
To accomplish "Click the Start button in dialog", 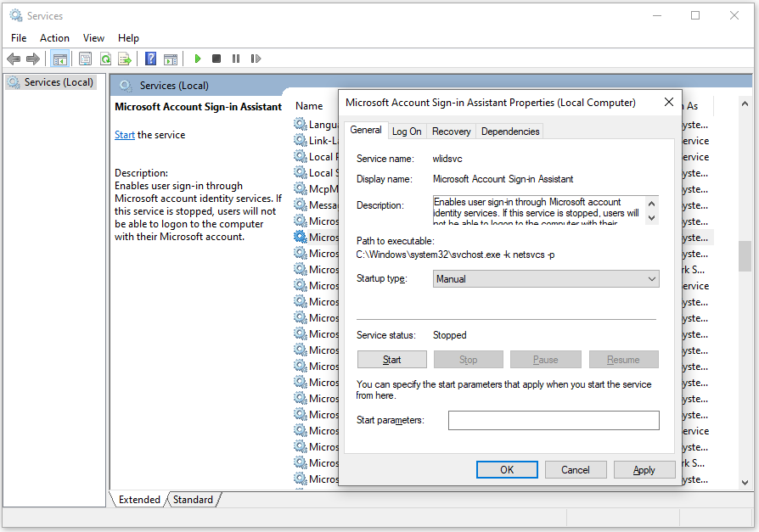I will pyautogui.click(x=392, y=360).
